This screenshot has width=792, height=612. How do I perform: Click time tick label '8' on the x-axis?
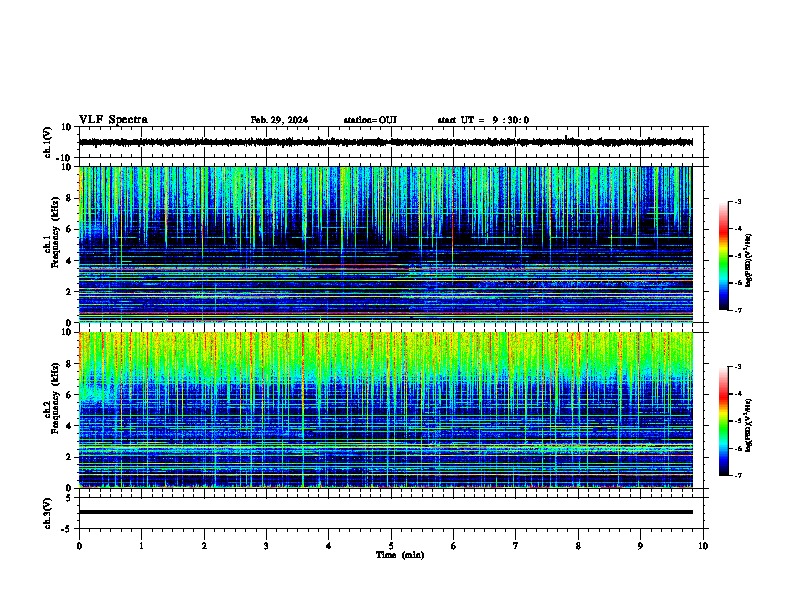click(x=578, y=546)
